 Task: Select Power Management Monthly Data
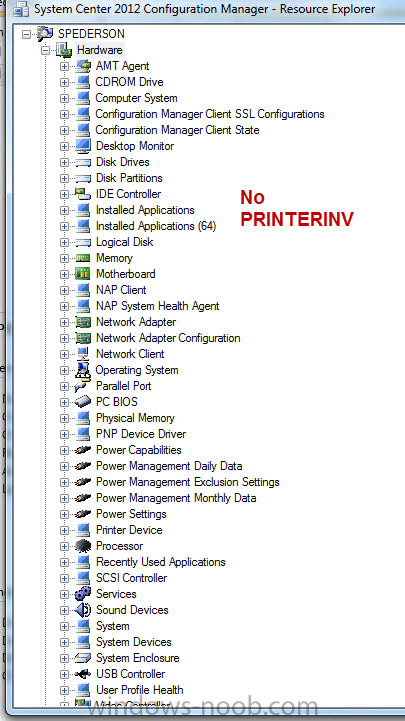click(176, 498)
